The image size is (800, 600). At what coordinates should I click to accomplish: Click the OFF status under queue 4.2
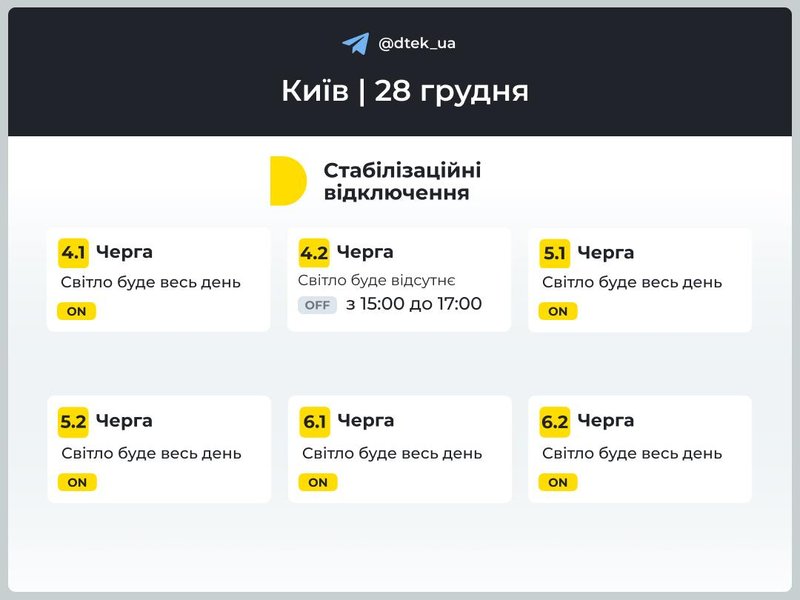point(317,305)
